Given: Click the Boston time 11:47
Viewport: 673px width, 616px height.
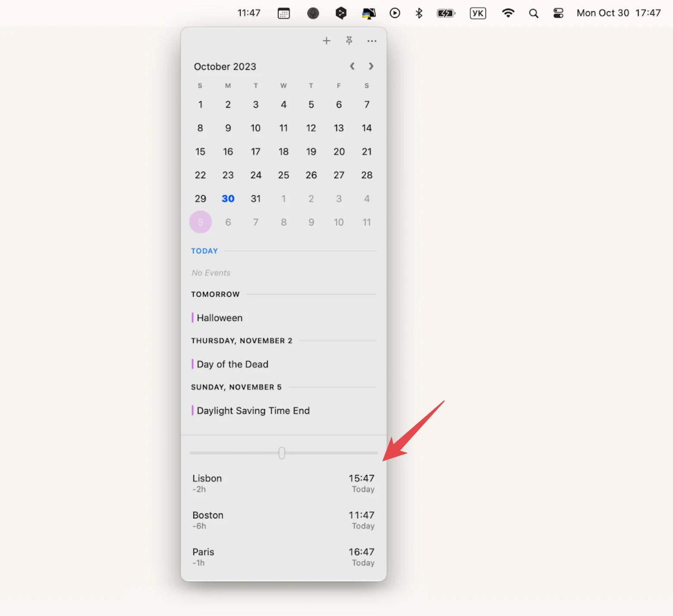Looking at the screenshot, I should click(362, 515).
